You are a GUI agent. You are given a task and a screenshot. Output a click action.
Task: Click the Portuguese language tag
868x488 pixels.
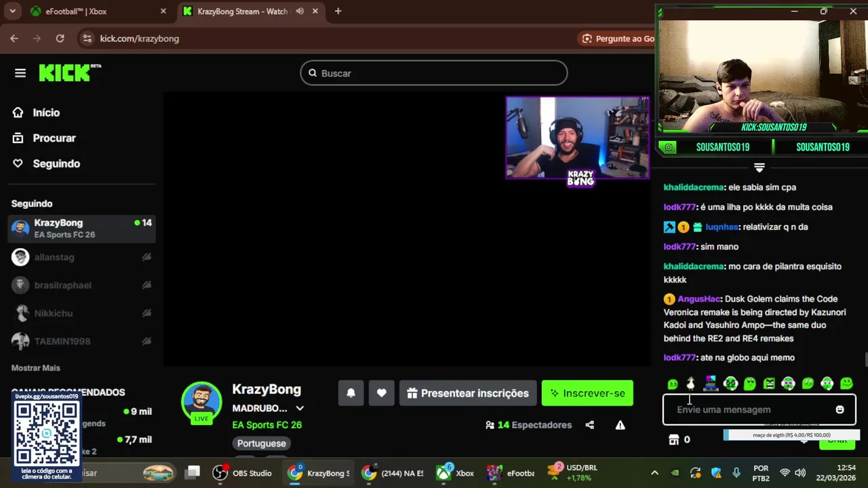tap(262, 443)
